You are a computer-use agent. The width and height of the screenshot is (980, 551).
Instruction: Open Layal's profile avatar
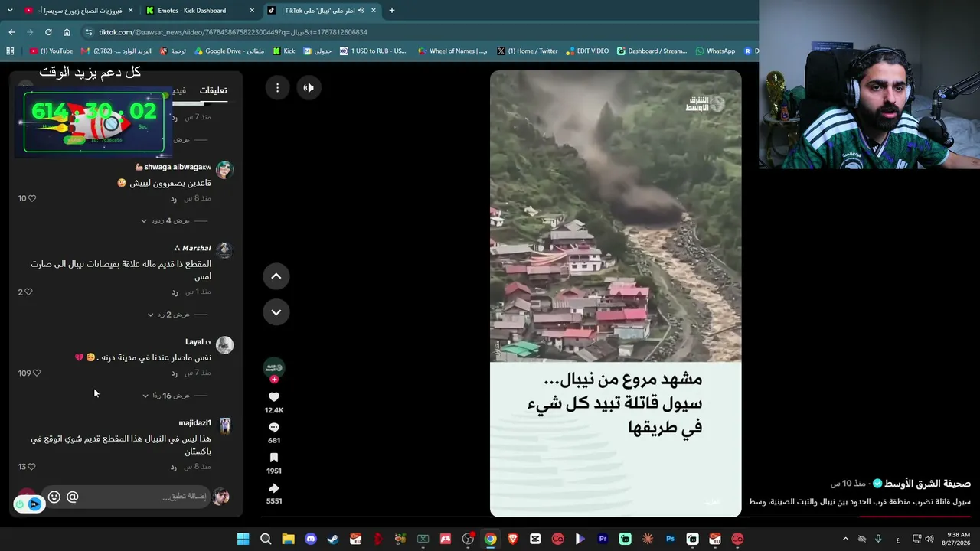point(224,344)
